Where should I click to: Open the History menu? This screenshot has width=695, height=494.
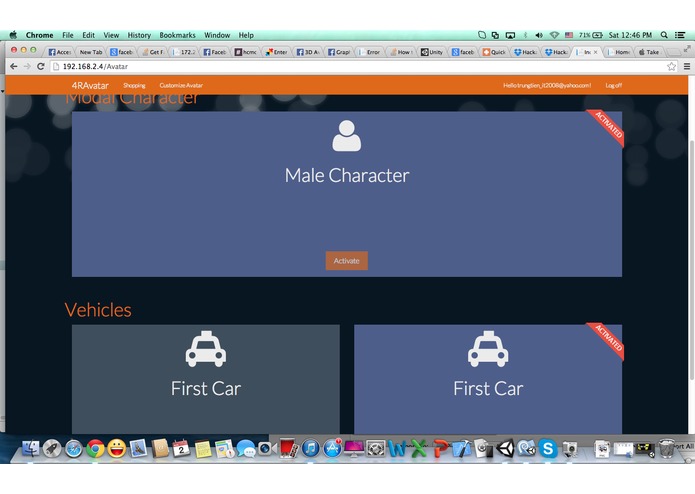pos(139,35)
